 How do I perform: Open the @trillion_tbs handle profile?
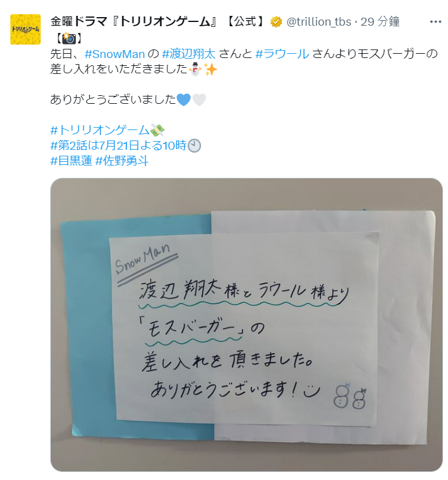point(318,22)
